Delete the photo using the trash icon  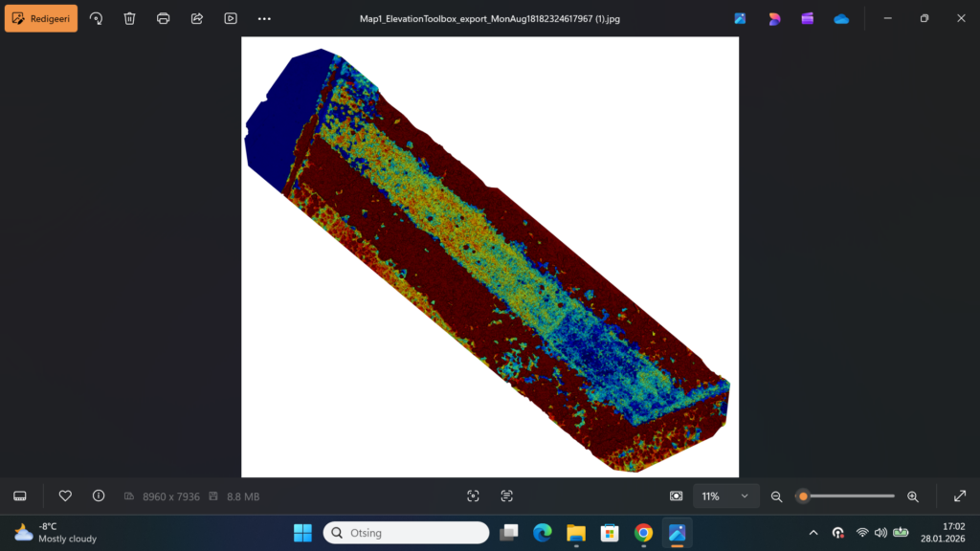(x=129, y=18)
